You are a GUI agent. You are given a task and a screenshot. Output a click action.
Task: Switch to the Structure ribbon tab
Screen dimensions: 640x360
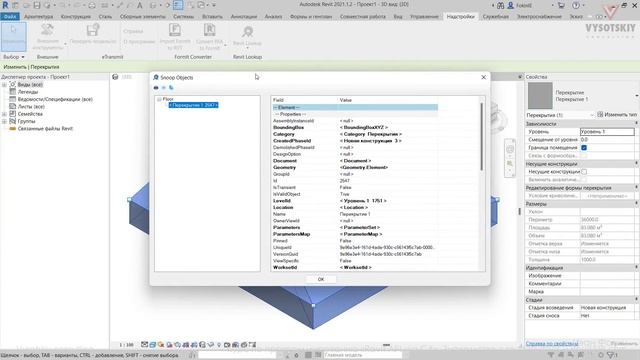[76, 16]
